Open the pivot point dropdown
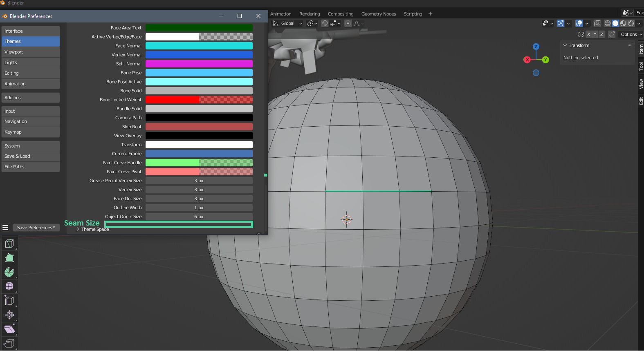This screenshot has width=644, height=351. (x=312, y=23)
